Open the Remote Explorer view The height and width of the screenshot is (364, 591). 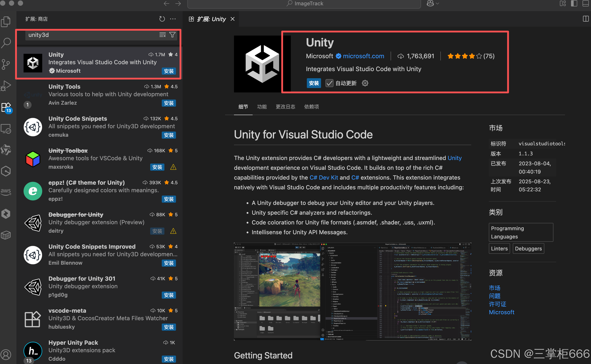[x=6, y=129]
